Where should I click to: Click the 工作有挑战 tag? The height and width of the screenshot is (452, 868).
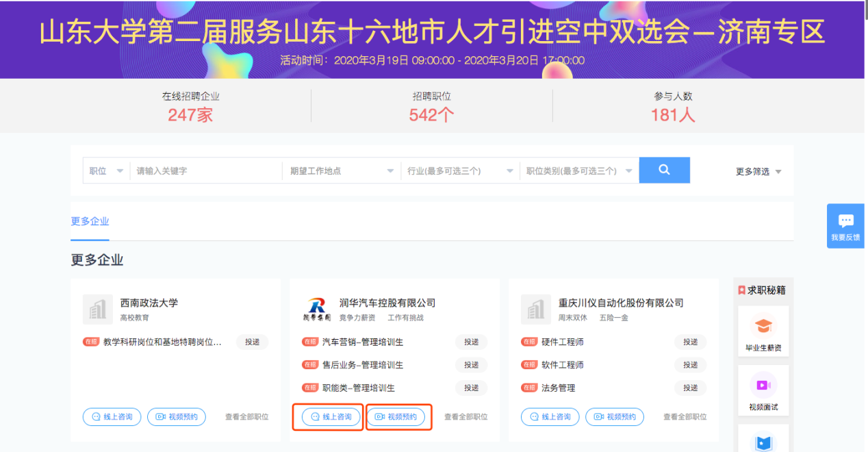[x=406, y=318]
